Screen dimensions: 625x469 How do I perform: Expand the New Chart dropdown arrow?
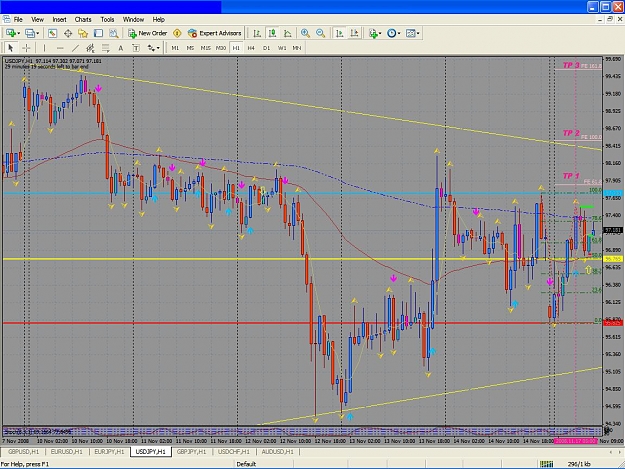click(18, 33)
